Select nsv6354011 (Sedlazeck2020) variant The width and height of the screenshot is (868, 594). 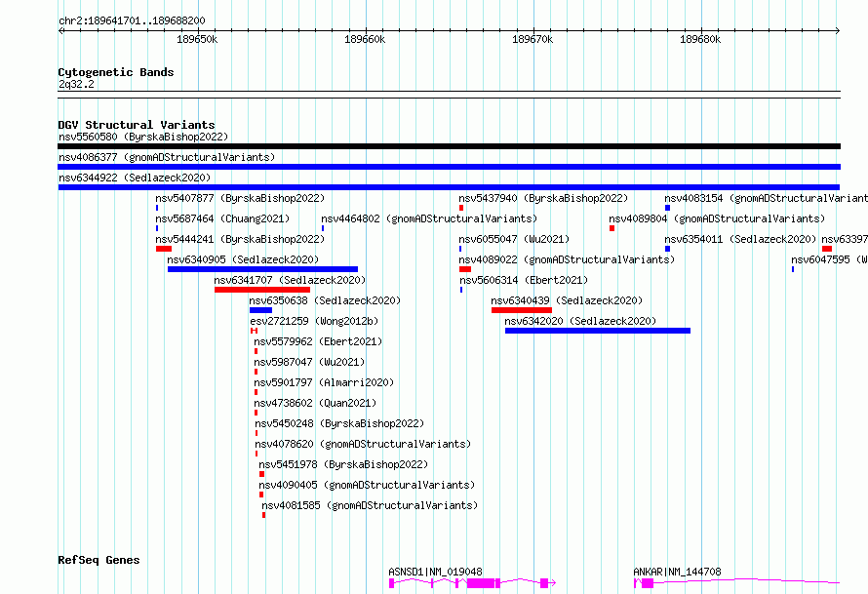coord(740,239)
